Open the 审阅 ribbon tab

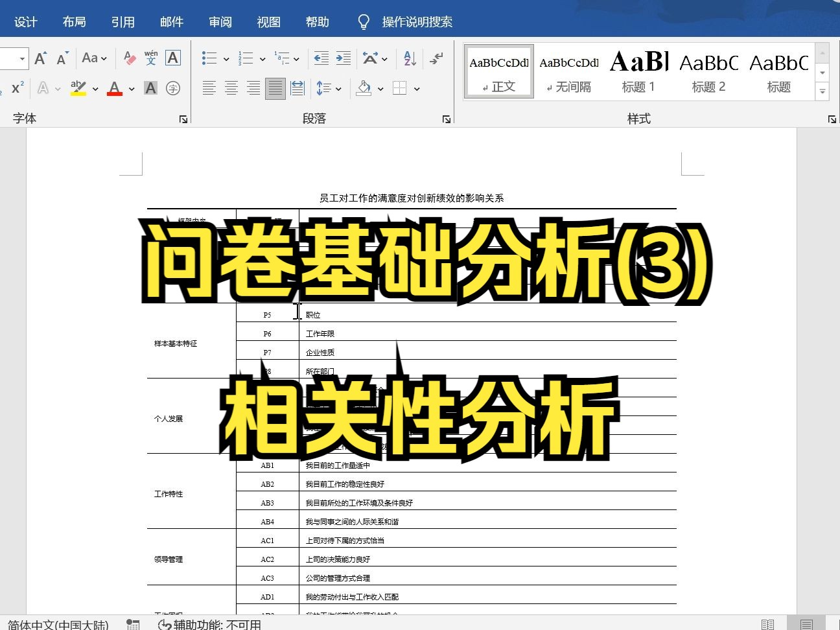[220, 22]
